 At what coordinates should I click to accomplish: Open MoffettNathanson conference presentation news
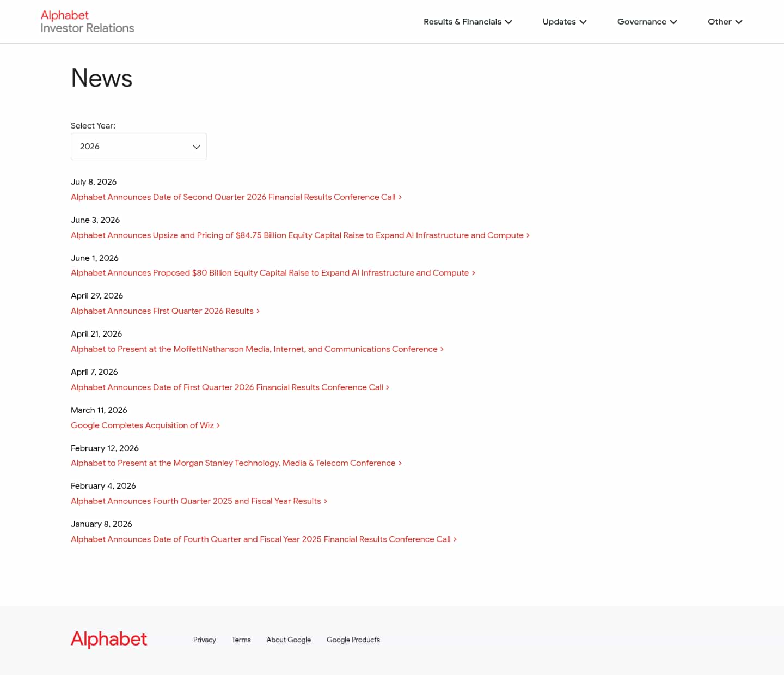(257, 349)
